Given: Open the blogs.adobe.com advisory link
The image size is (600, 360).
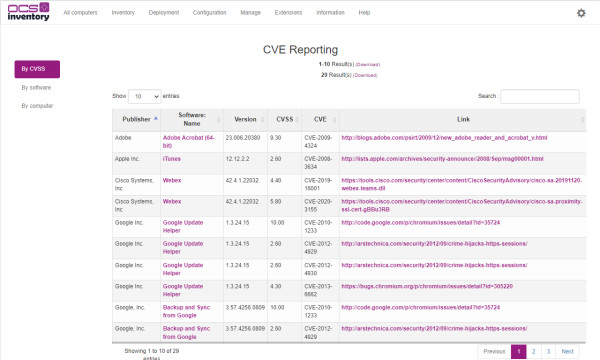Looking at the screenshot, I should pos(444,138).
